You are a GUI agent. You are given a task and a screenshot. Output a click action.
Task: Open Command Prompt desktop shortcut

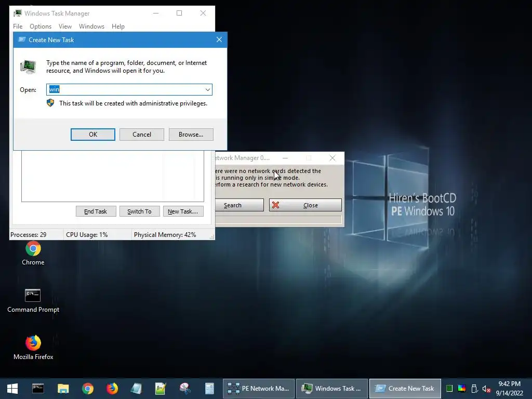coord(33,301)
